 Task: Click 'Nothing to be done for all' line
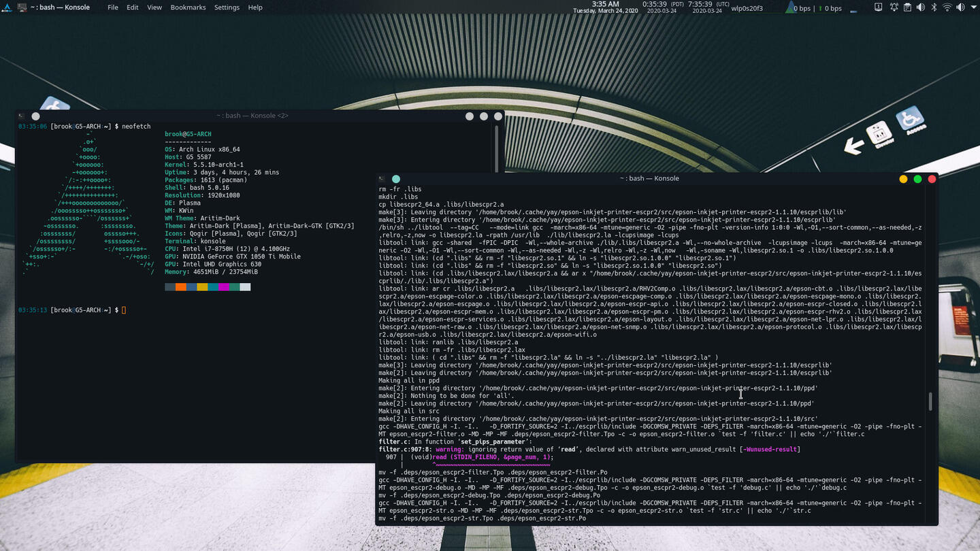point(446,396)
